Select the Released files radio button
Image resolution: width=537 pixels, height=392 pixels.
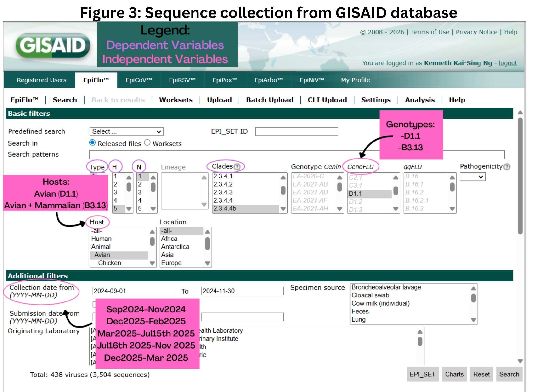pos(92,143)
